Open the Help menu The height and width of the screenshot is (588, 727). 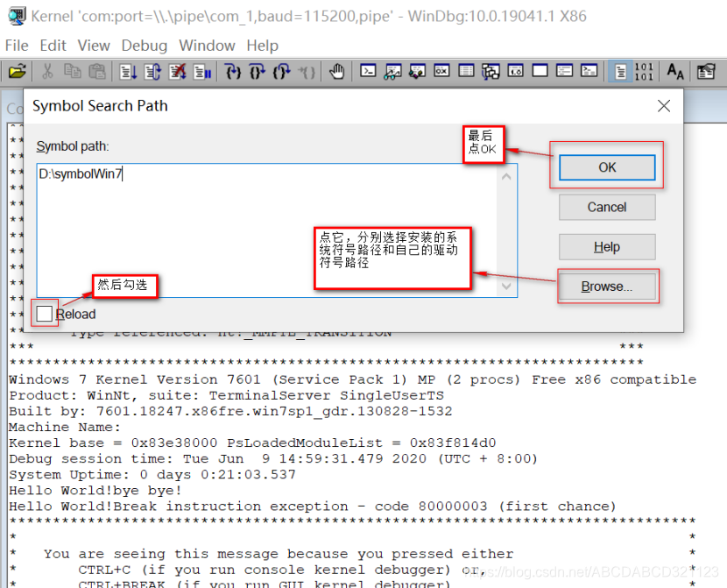[x=263, y=46]
